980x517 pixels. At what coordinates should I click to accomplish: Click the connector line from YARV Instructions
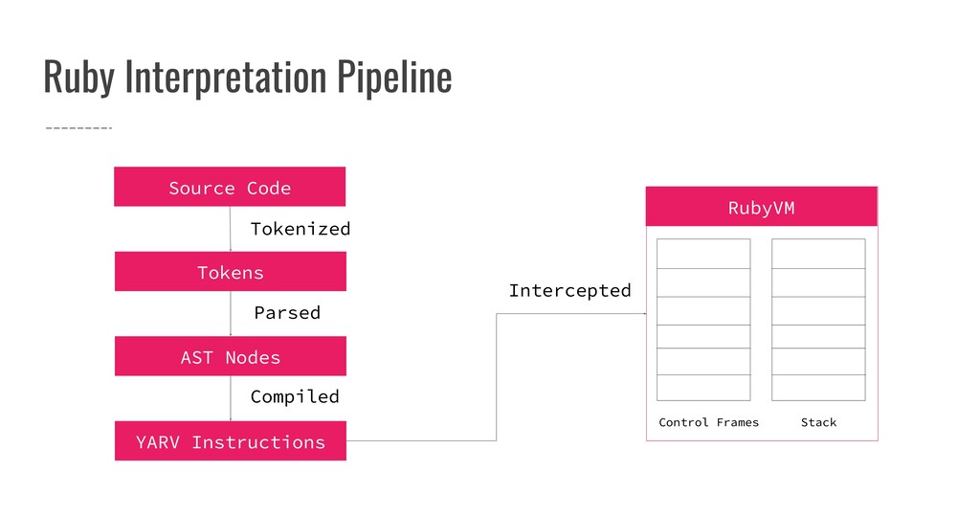click(x=497, y=377)
